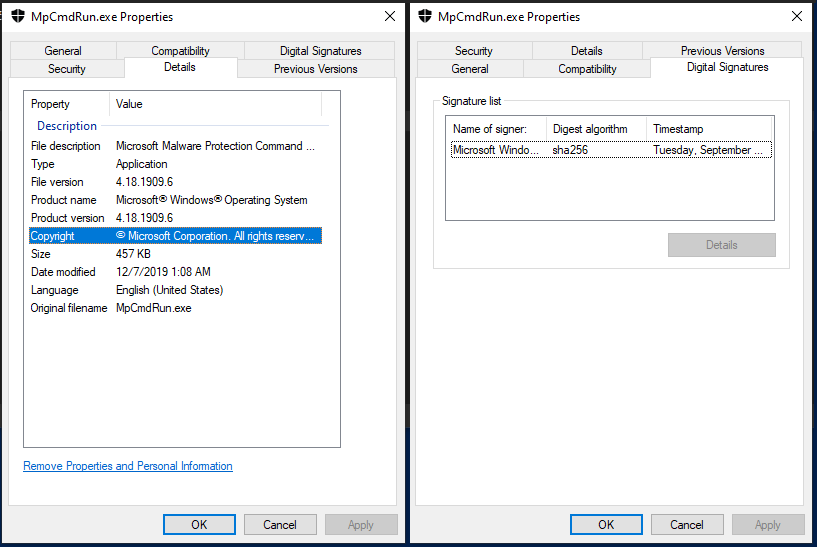Click the Name of signer column header

496,129
